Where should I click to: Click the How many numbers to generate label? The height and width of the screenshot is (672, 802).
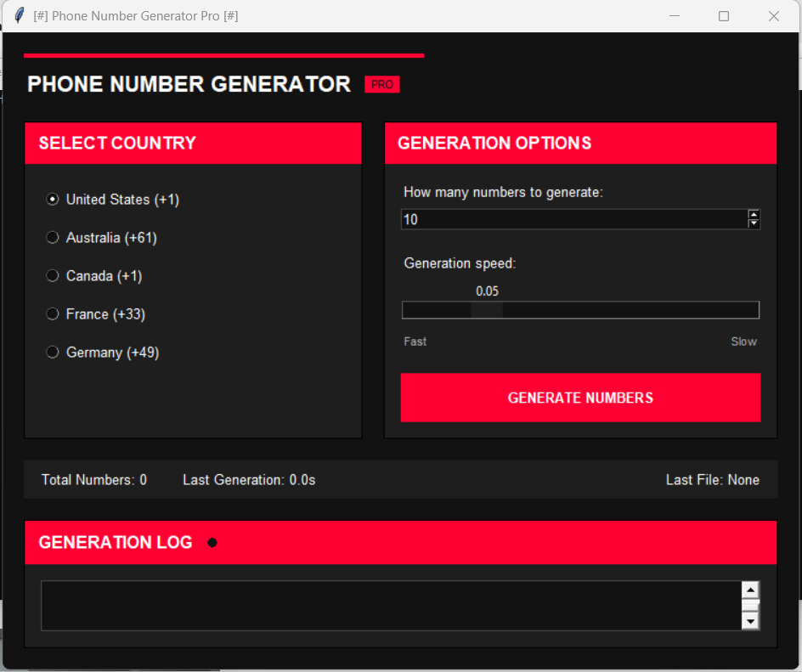503,192
